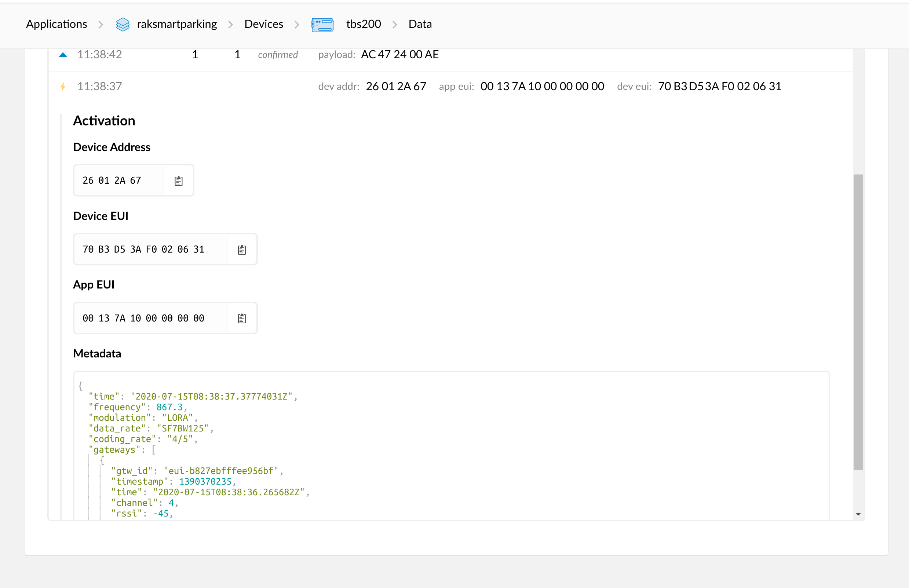Click the data panel scrollbar thumb

(x=858, y=323)
